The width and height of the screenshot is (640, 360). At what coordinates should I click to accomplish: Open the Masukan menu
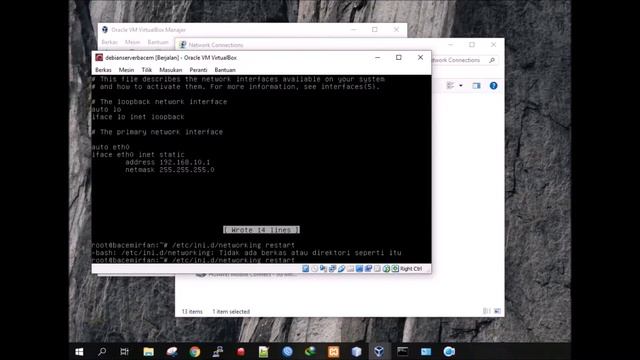point(171,70)
